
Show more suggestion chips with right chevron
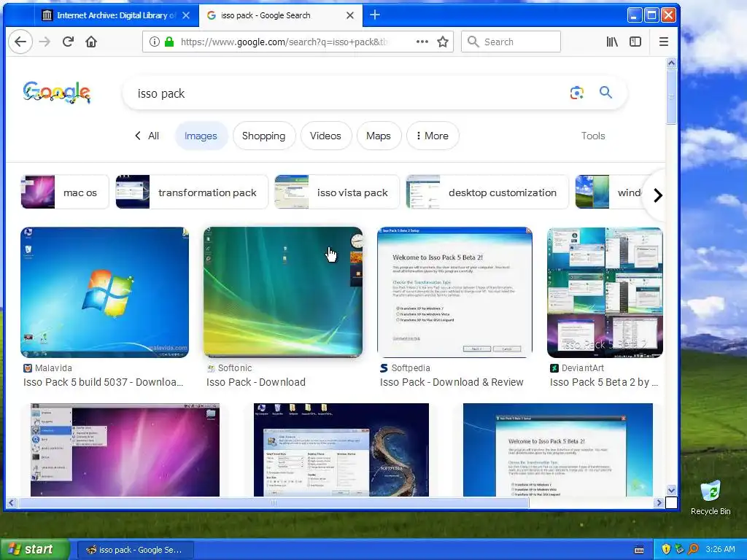pos(657,195)
